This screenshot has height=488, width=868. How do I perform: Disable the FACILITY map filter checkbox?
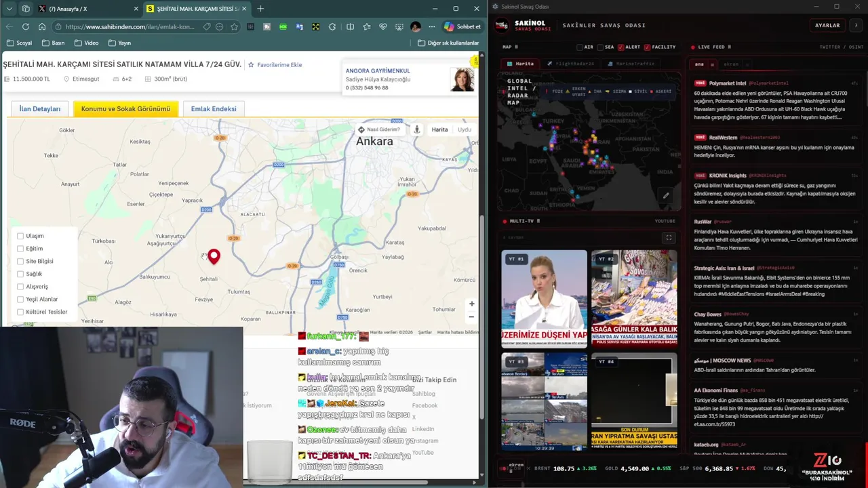click(x=648, y=47)
